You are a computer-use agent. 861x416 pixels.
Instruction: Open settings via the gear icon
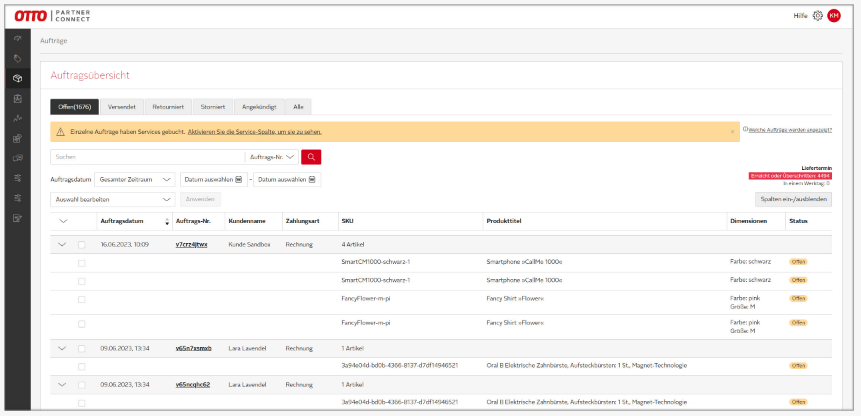pos(818,16)
